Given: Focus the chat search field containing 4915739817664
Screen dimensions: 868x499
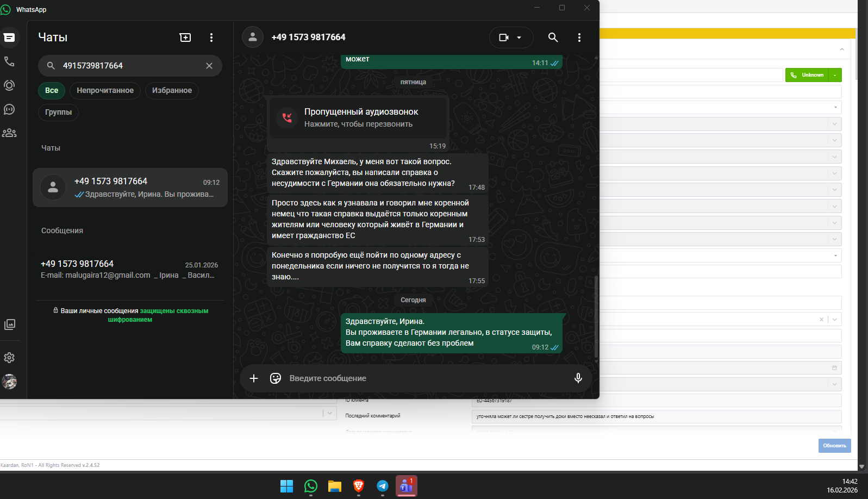Looking at the screenshot, I should tap(130, 66).
